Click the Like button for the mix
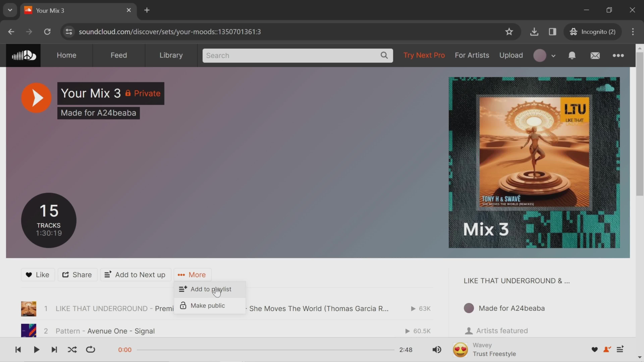The height and width of the screenshot is (362, 644). pyautogui.click(x=37, y=275)
